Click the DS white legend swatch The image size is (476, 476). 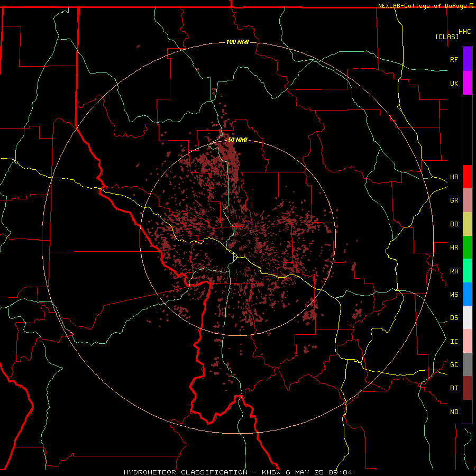tap(467, 317)
